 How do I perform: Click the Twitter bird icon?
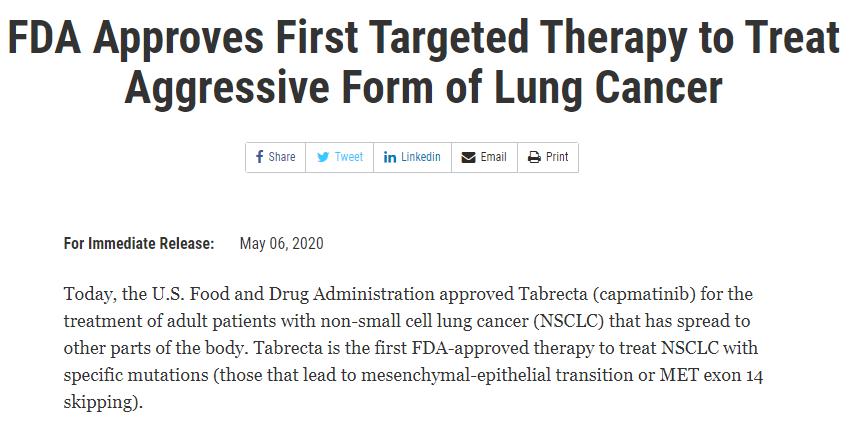tap(323, 157)
